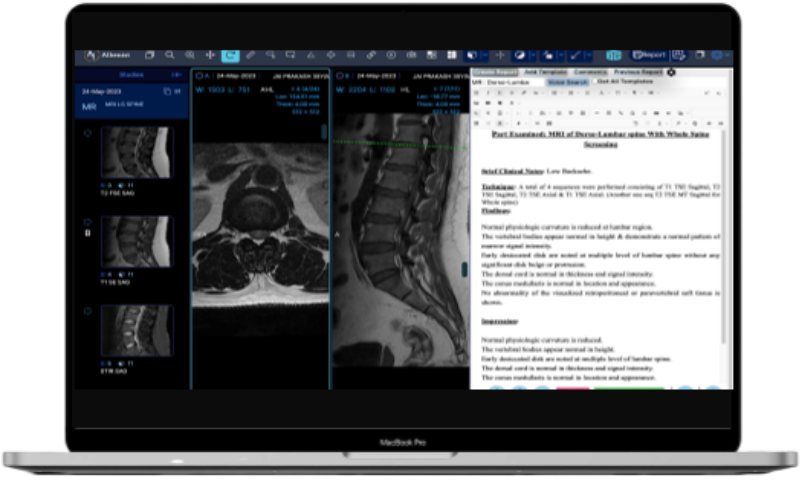Click the Brief Clinical Notes line
The width and height of the screenshot is (804, 484).
pos(536,171)
